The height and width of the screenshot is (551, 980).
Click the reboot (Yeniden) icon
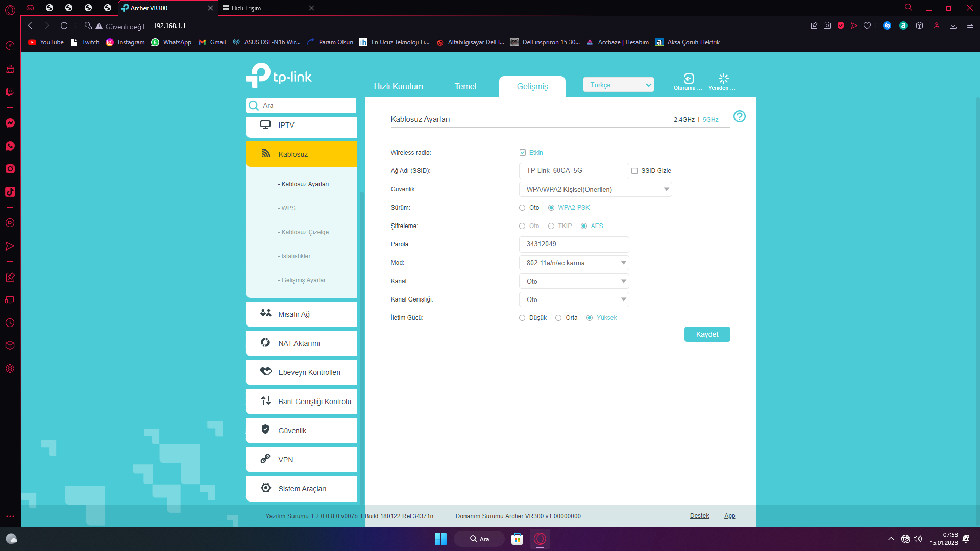723,79
